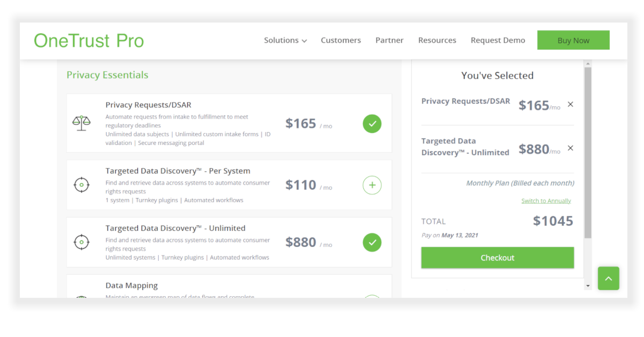Open the Customers menu item

coord(341,40)
